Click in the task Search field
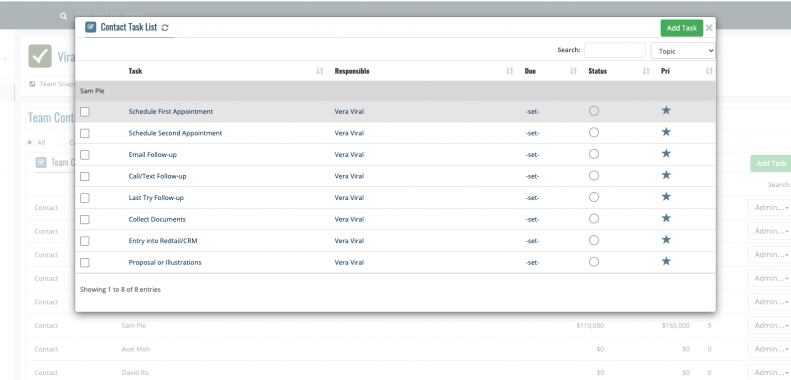 614,50
